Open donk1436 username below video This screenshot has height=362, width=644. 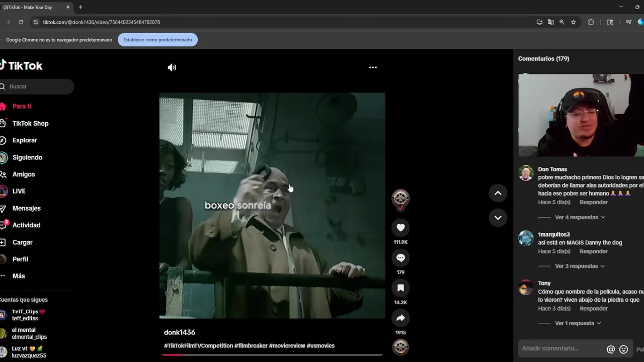coord(180,332)
